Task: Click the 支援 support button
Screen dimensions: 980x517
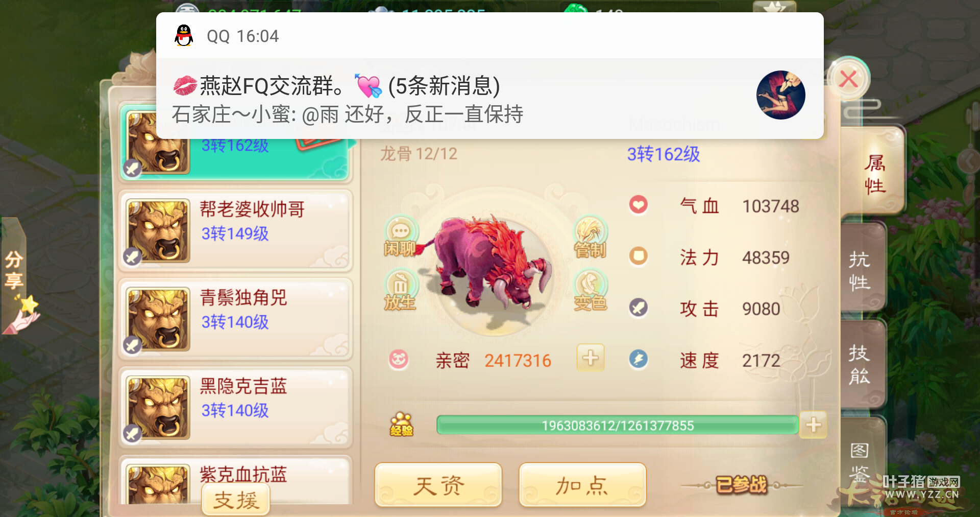Action: (236, 499)
